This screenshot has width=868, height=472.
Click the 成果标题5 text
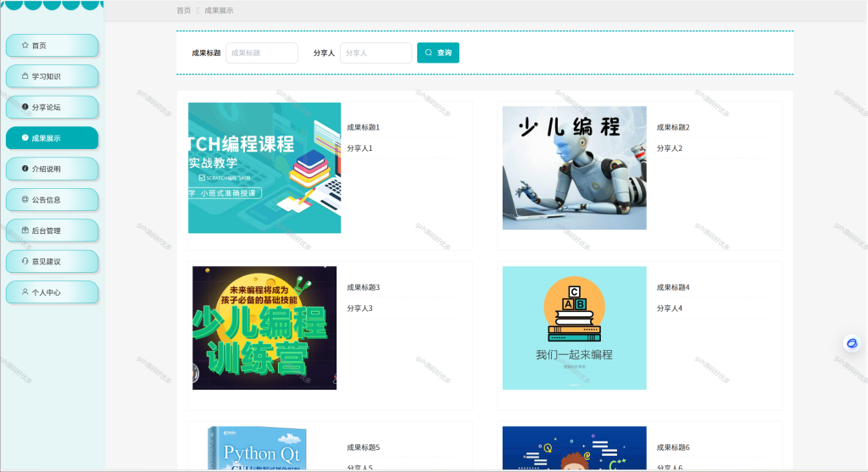pyautogui.click(x=363, y=447)
